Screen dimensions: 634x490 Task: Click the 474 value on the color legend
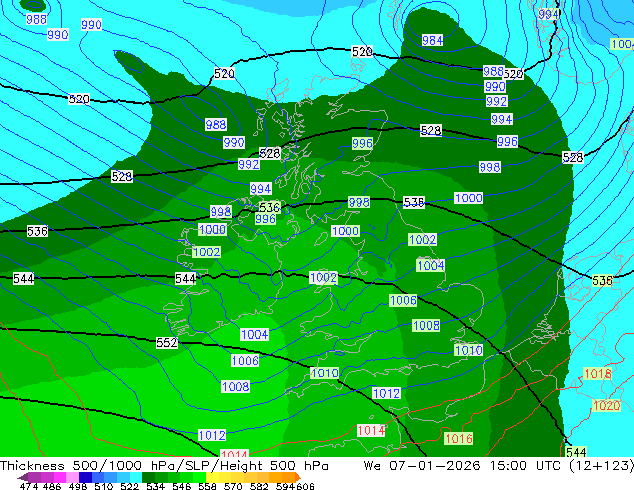pos(29,486)
